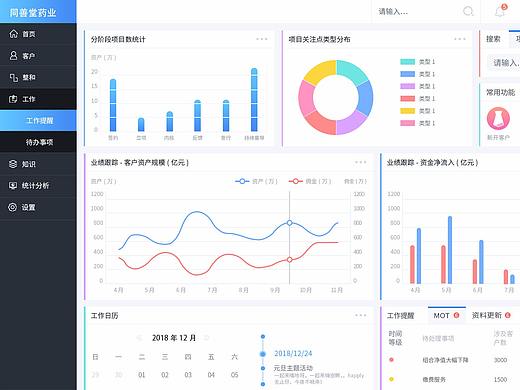Image resolution: width=520 pixels, height=390 pixels.
Task: Switch to the MOT tab
Action: 447,315
